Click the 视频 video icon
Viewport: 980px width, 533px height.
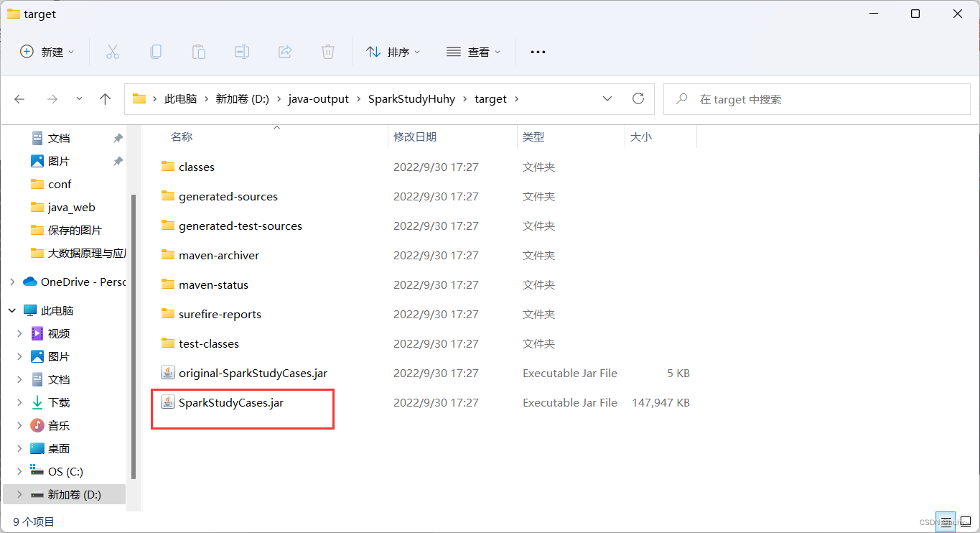pyautogui.click(x=37, y=333)
